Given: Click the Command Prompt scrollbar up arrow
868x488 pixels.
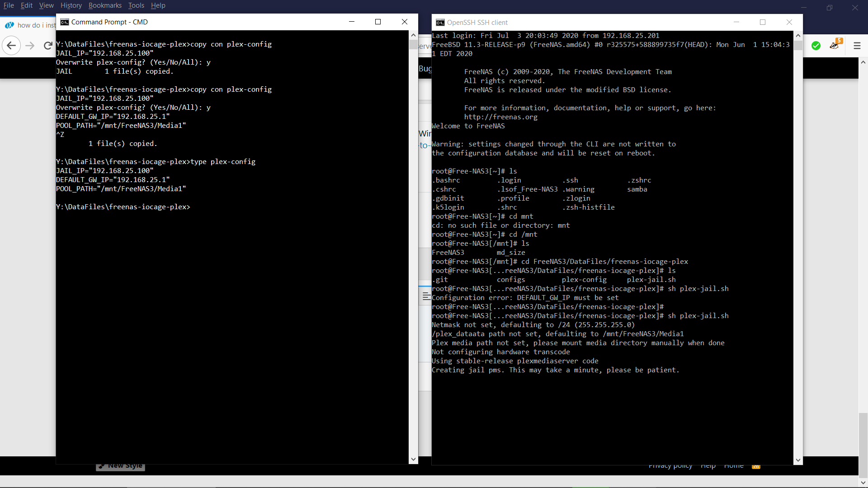Looking at the screenshot, I should point(413,35).
